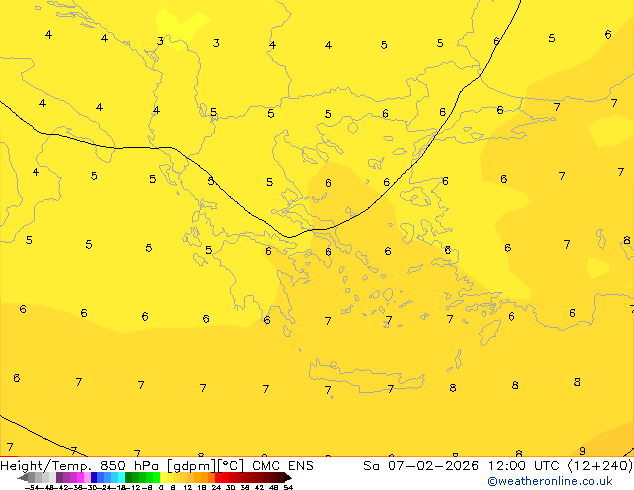Pick the pure yellow swatch next to green
Image resolution: width=634 pixels, height=490 pixels.
163,477
